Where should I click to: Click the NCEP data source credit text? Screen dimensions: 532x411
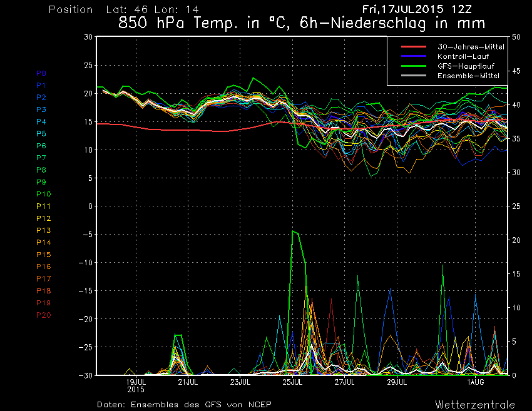(185, 404)
